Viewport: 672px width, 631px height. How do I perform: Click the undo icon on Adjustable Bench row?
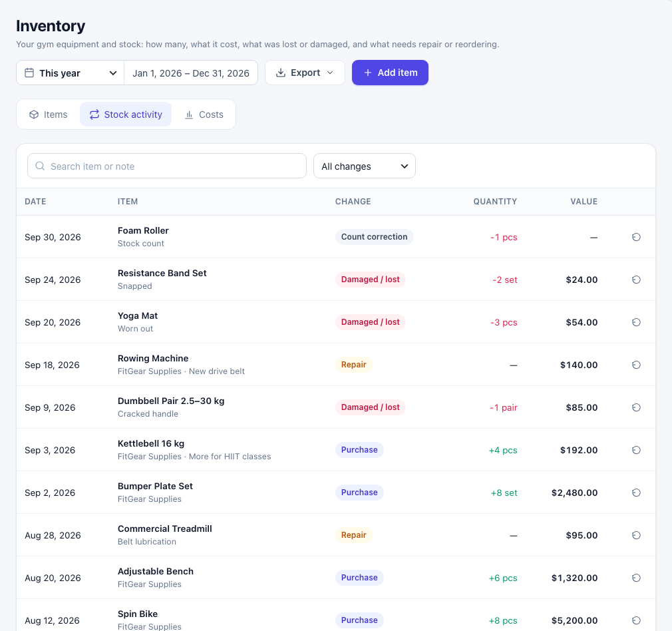(636, 578)
